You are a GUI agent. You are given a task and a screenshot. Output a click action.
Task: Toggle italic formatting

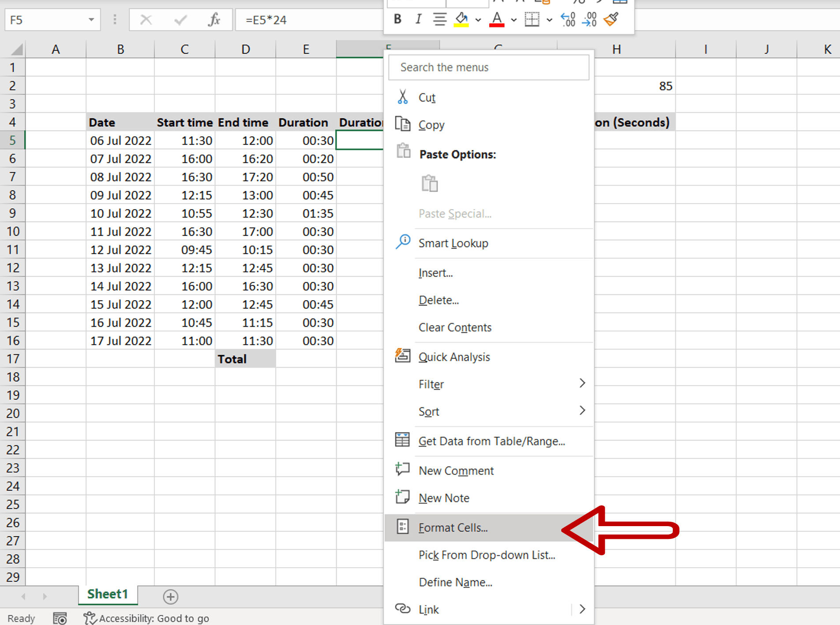coord(418,19)
